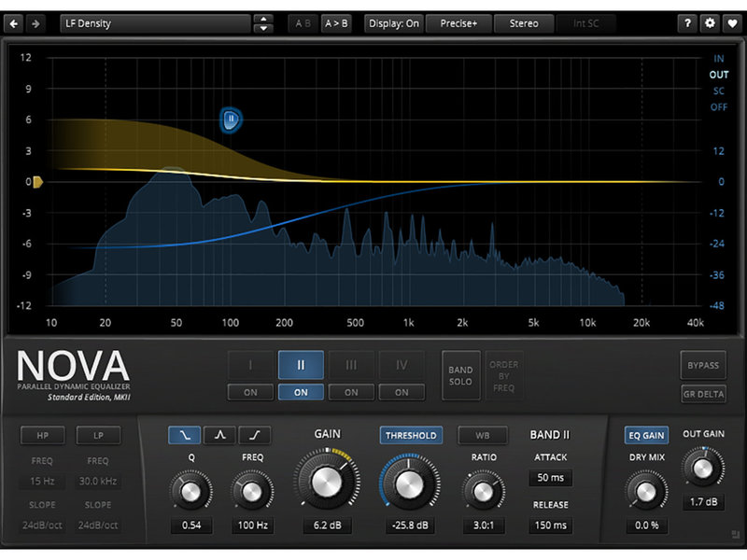The height and width of the screenshot is (560, 747).
Task: Open the Precise+ quality mode selector
Action: pos(458,23)
